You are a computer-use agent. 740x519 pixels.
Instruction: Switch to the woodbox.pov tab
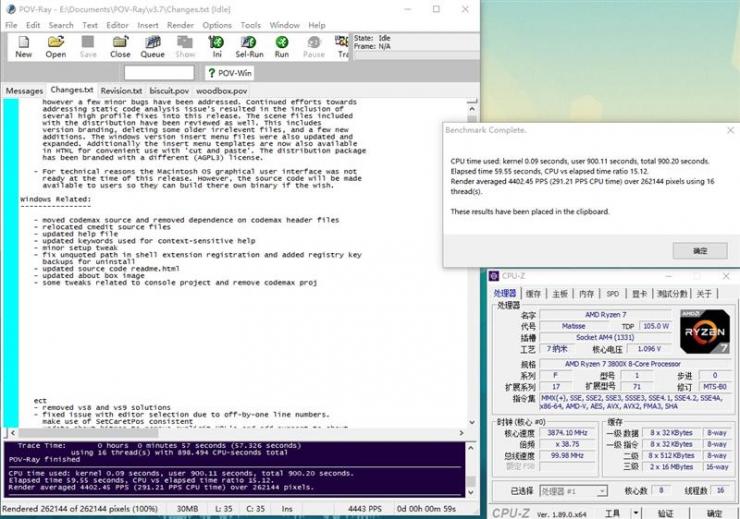[221, 91]
